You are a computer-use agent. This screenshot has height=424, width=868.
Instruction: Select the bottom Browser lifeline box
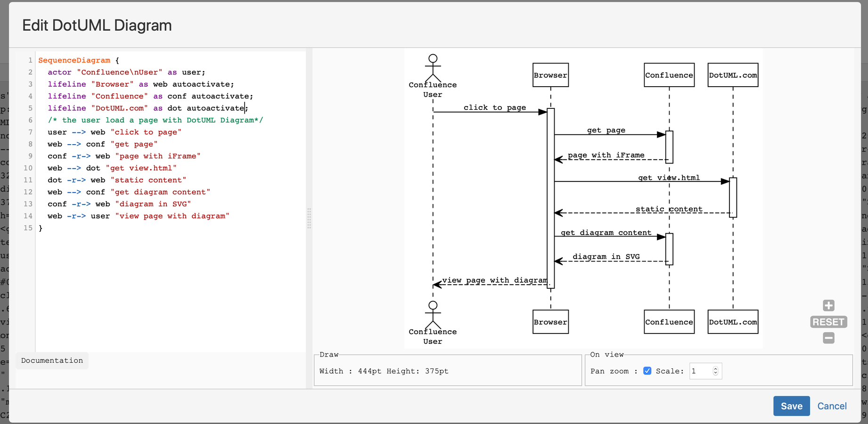550,322
